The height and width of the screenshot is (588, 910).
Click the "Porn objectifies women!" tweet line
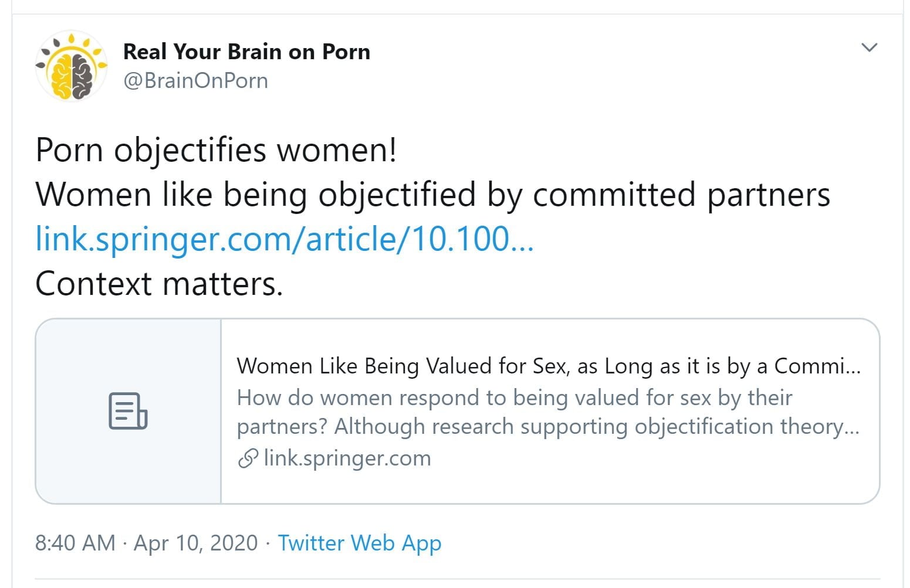point(216,149)
